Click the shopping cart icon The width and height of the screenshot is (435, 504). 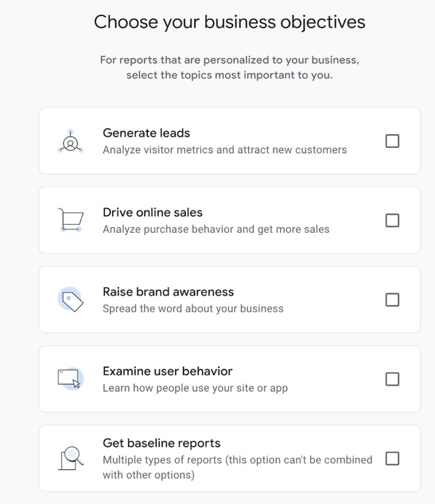pos(70,220)
